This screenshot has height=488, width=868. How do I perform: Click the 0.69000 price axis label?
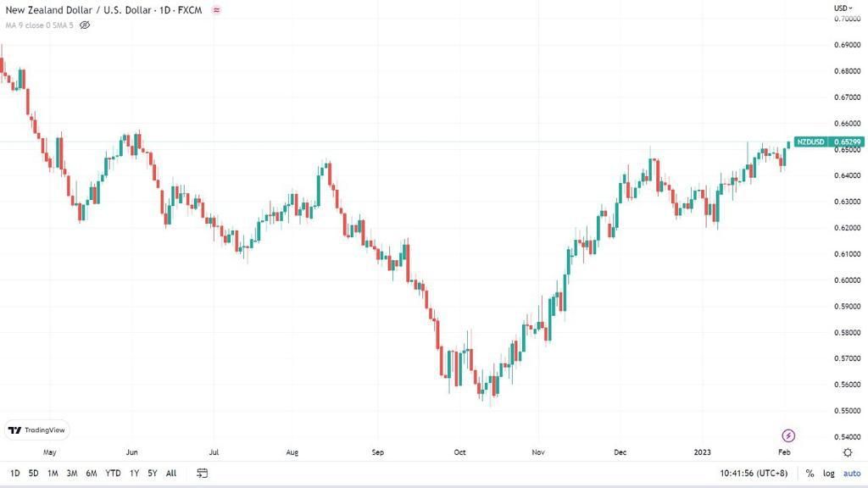(x=848, y=45)
